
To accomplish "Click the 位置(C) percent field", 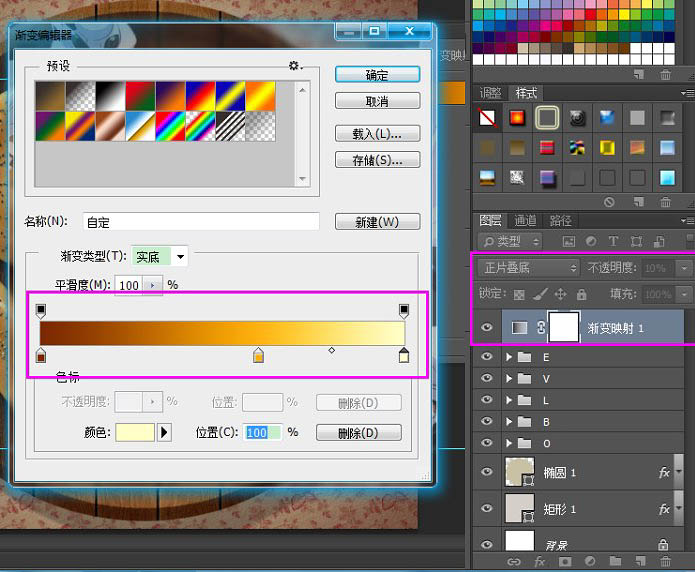I will 263,432.
